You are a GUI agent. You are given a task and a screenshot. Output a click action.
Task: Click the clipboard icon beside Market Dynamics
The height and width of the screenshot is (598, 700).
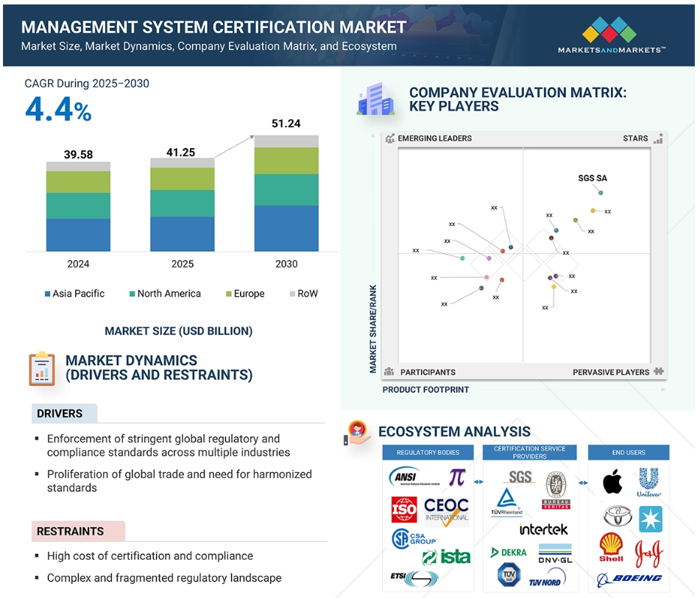42,369
